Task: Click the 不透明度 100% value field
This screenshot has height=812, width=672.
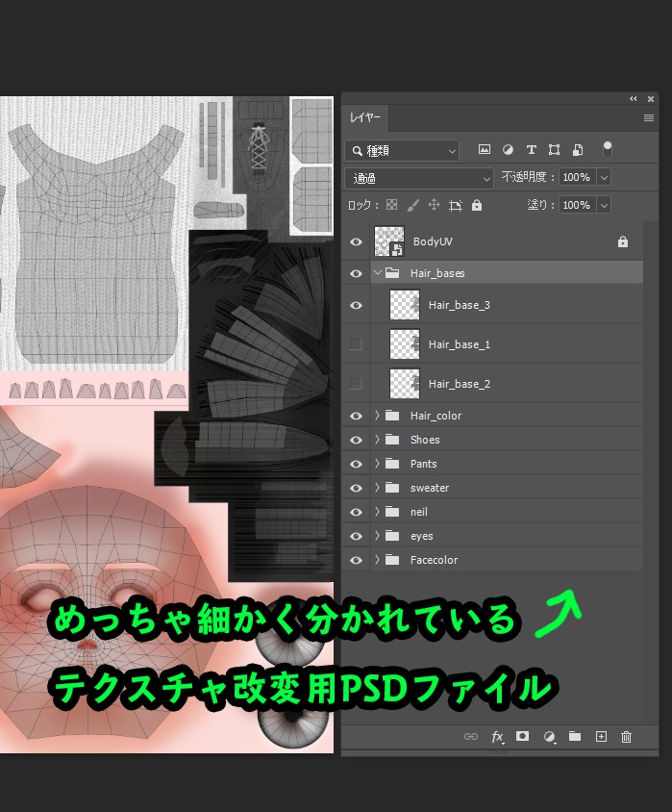Action: pos(577,178)
